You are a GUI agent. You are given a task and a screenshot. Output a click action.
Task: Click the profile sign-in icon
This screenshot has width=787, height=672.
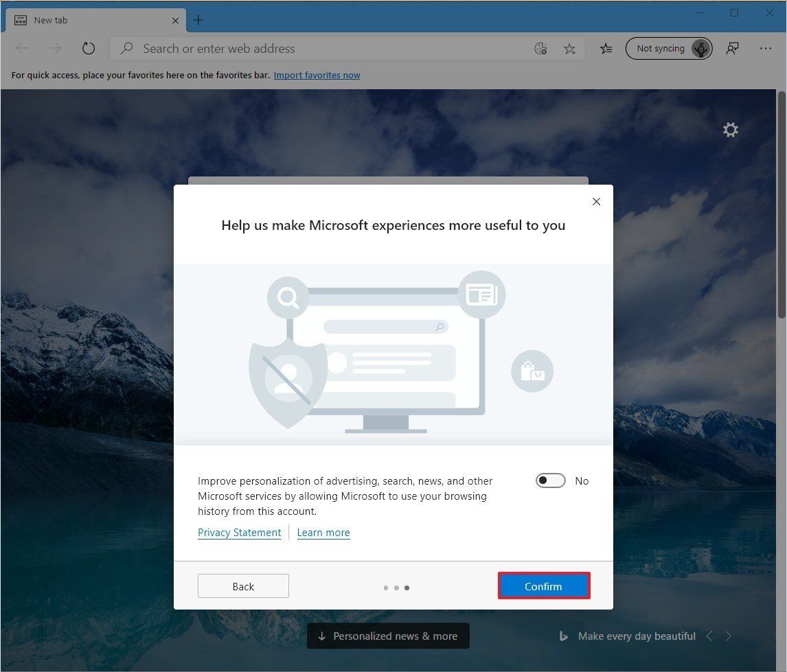[x=732, y=48]
